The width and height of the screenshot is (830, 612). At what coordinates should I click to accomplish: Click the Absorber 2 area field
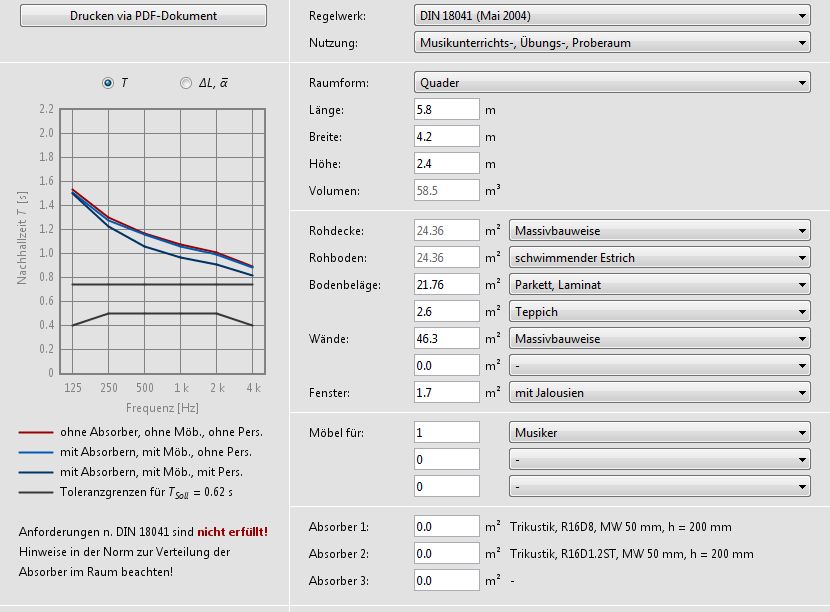pos(447,554)
